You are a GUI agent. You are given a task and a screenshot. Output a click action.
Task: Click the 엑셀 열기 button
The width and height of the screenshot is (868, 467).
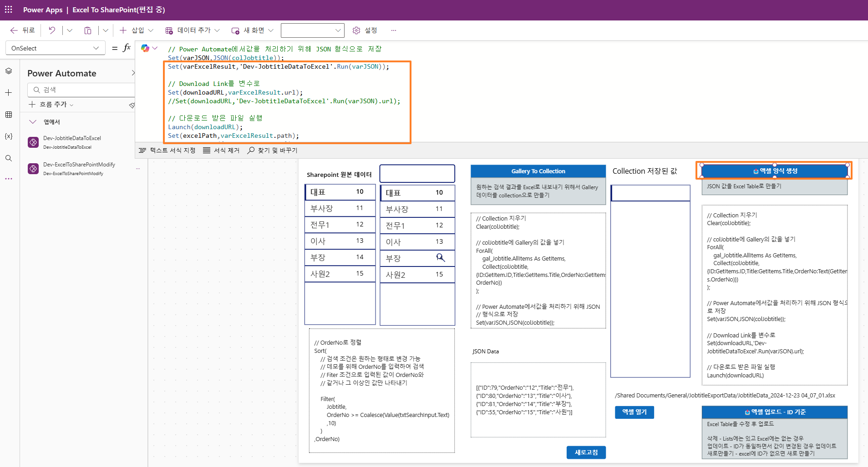point(635,412)
